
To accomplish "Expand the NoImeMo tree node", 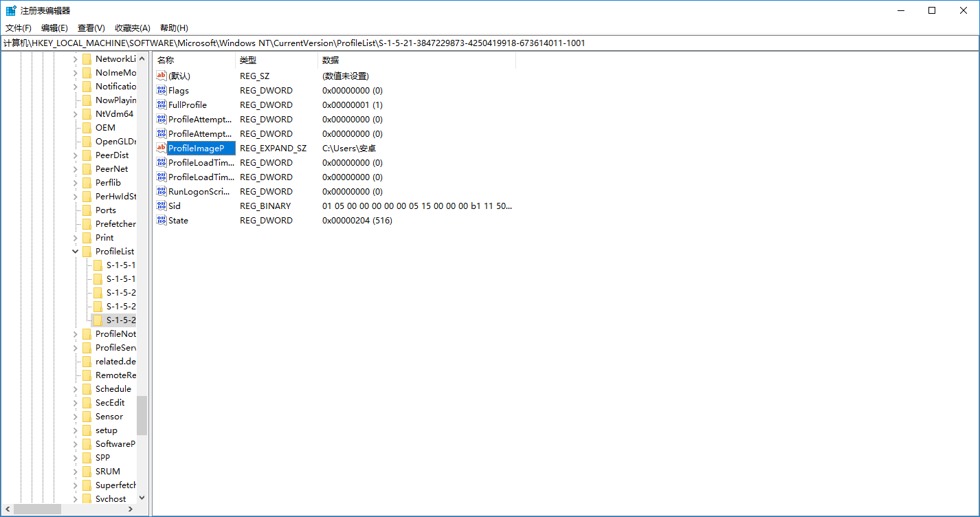I will [76, 73].
